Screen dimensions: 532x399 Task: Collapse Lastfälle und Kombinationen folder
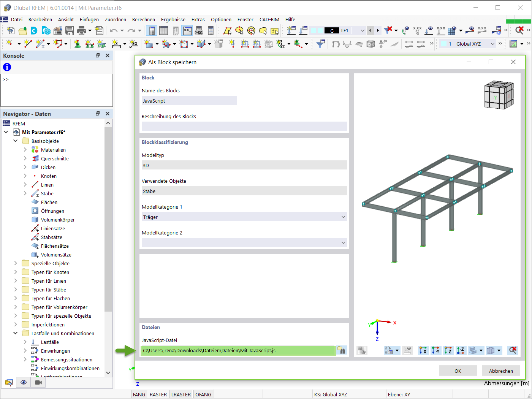click(x=16, y=333)
